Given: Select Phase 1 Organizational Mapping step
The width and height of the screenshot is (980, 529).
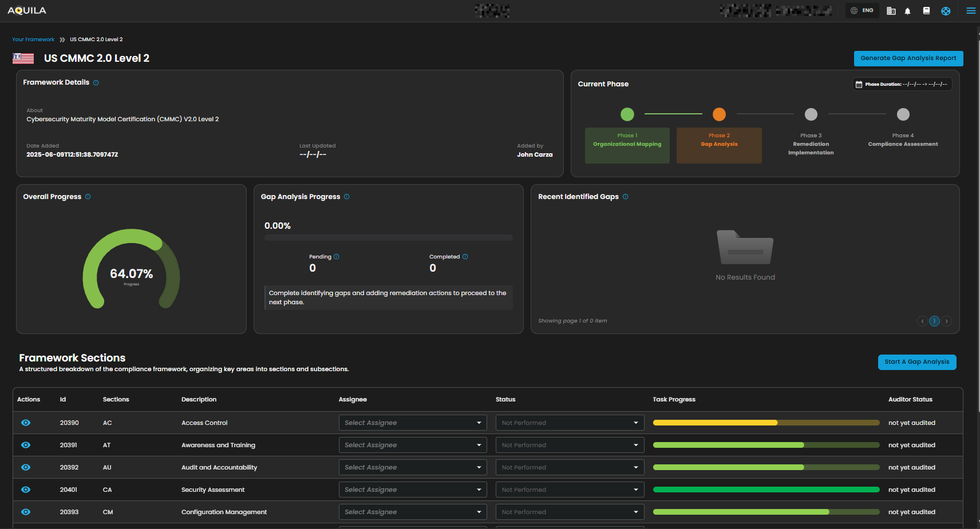Looking at the screenshot, I should pos(627,145).
